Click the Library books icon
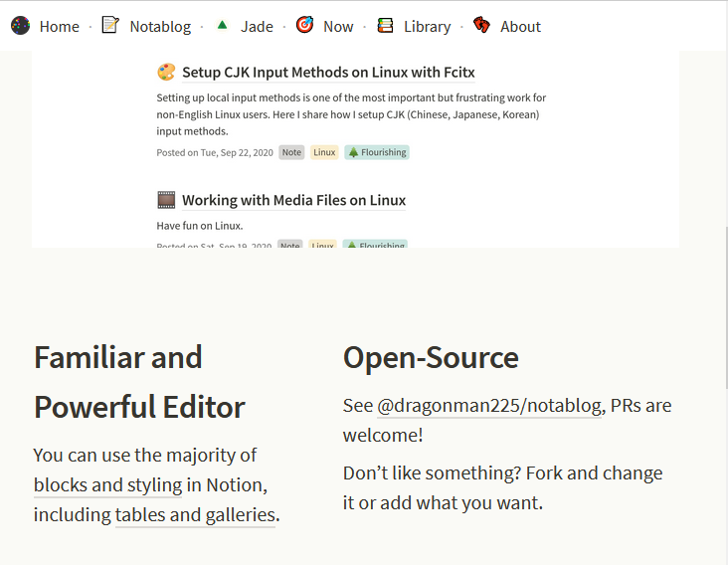 (385, 26)
